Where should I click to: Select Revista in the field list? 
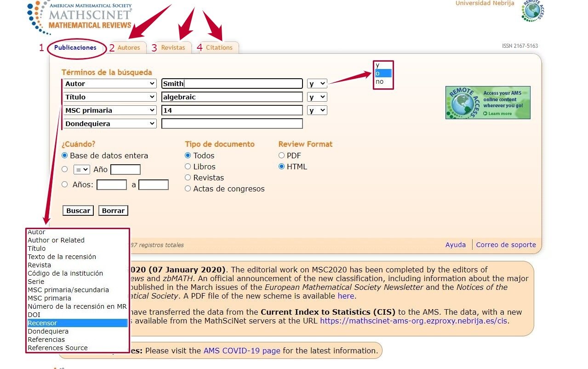tap(77, 265)
